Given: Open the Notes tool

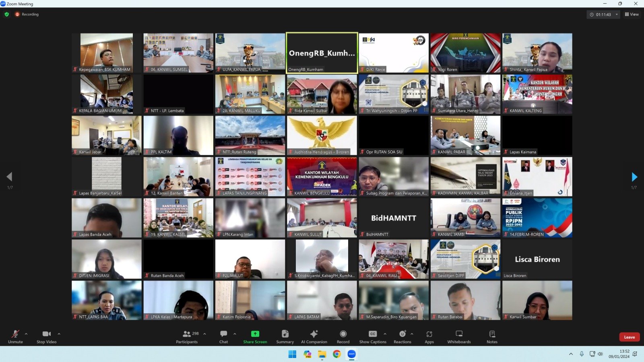Looking at the screenshot, I should point(492,337).
